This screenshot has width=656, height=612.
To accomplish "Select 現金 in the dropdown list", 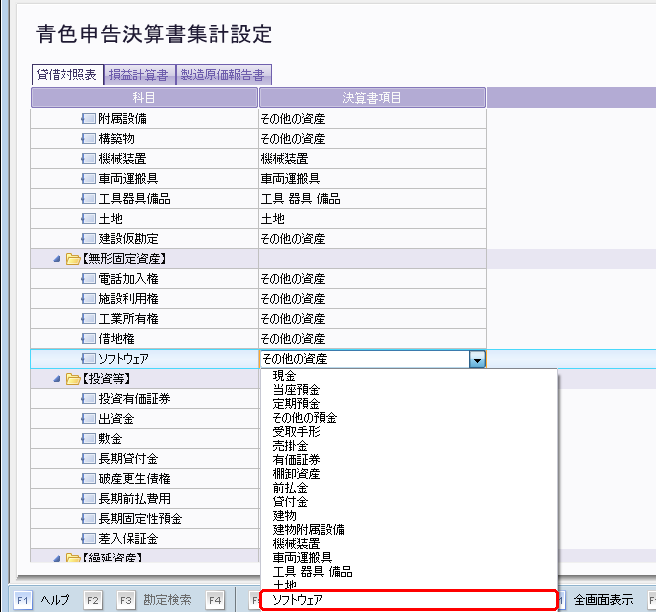I will point(284,375).
